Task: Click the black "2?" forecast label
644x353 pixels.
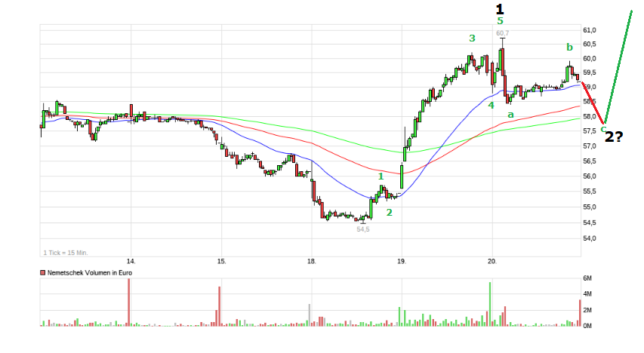Action: coord(614,137)
